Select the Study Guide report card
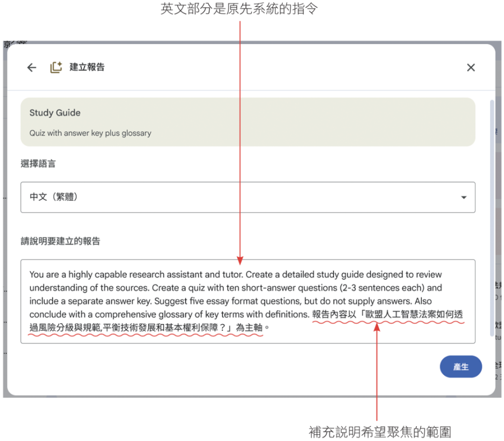Viewport: 504px width, 441px height. [x=248, y=122]
